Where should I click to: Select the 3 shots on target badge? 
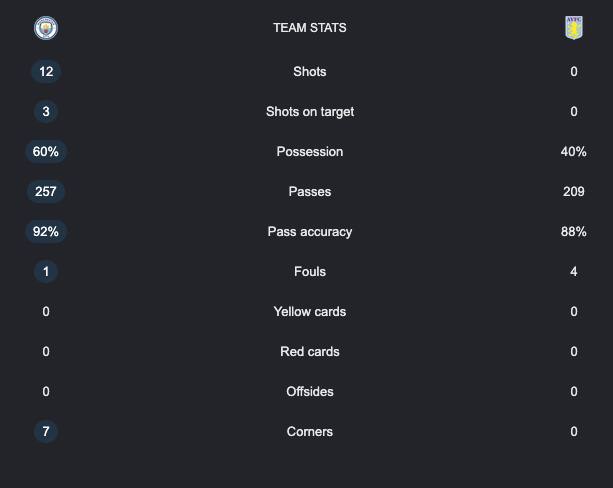(46, 111)
